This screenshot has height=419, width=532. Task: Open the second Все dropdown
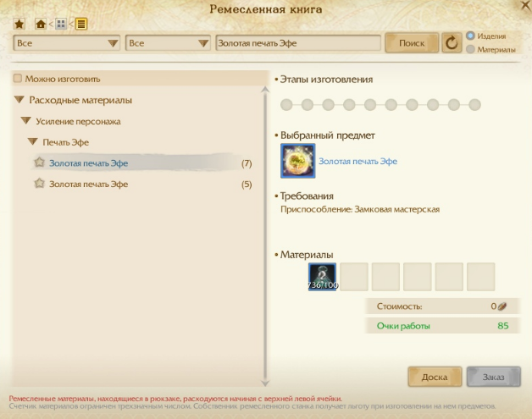(x=168, y=43)
